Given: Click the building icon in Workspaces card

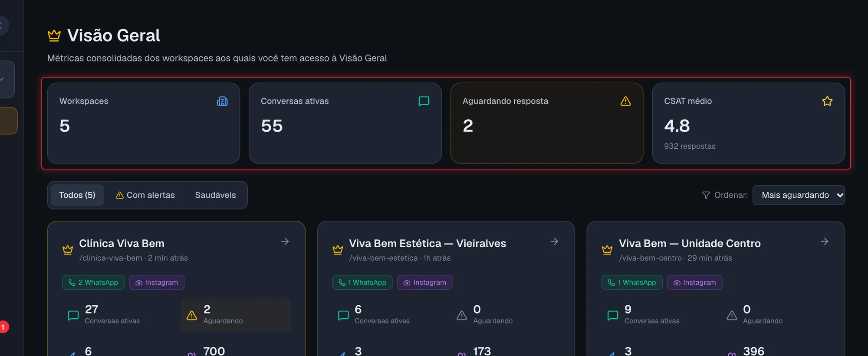Looking at the screenshot, I should (x=222, y=101).
